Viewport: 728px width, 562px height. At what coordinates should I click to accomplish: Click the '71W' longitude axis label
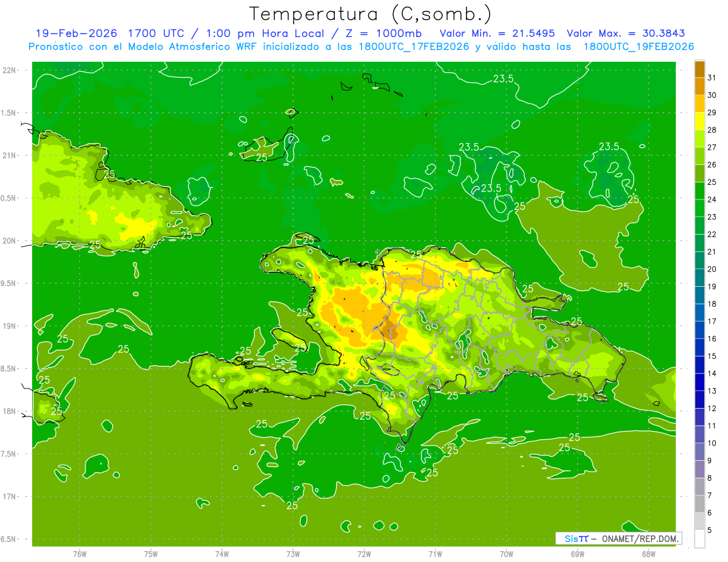pyautogui.click(x=435, y=554)
